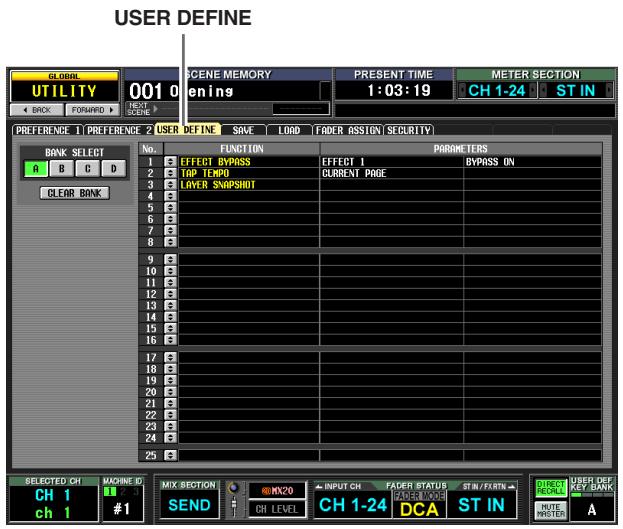Toggle the MUTE MASTER button
Image resolution: width=623 pixels, height=529 pixels.
coord(550,511)
